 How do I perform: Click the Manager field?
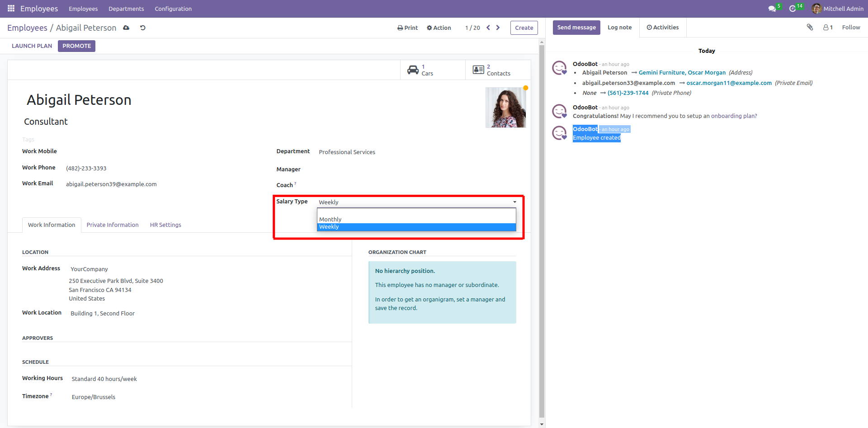click(416, 169)
